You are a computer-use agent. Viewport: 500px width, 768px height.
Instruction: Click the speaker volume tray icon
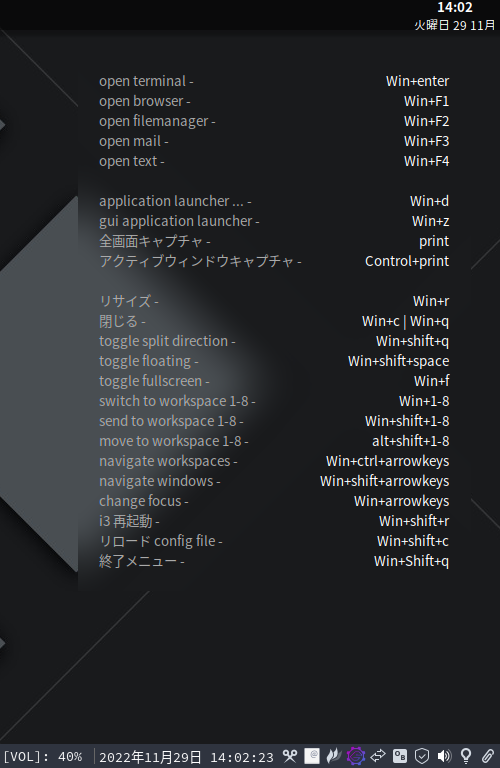click(x=444, y=756)
